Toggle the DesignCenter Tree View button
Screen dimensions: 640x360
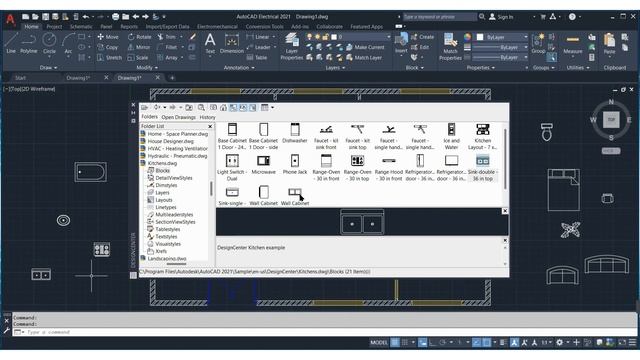tap(233, 108)
